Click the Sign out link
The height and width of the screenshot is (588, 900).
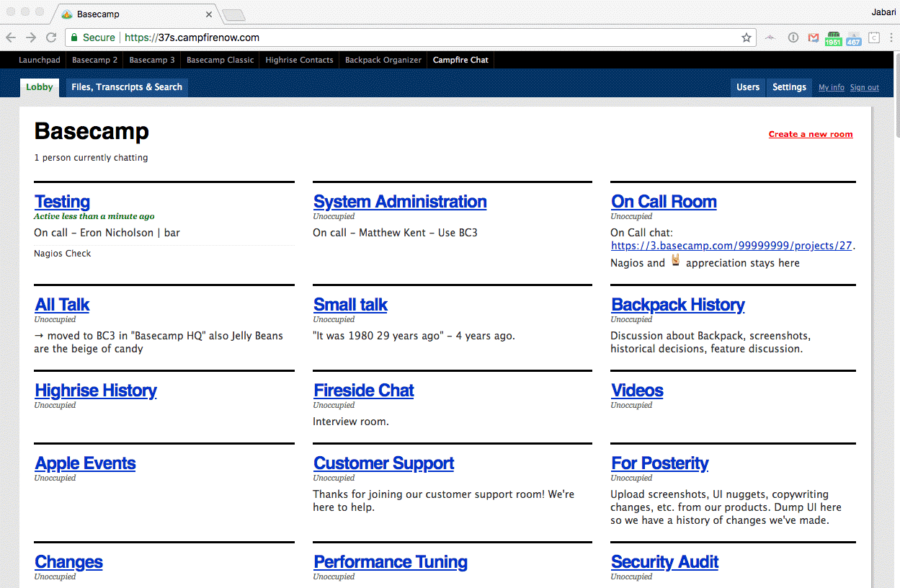coord(864,88)
